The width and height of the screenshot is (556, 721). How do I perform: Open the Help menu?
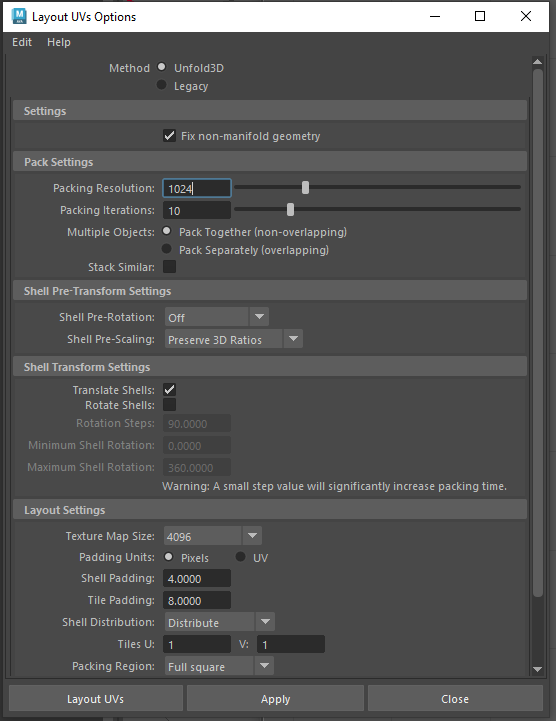pos(59,42)
